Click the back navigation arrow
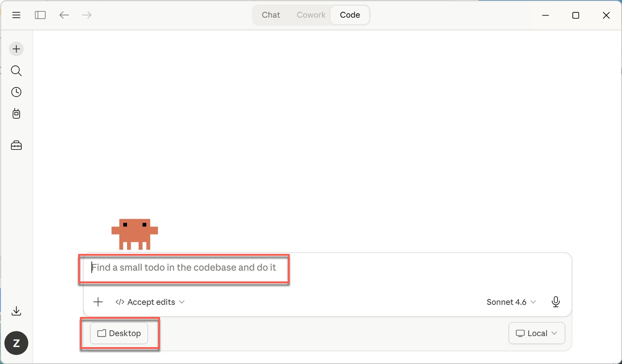The width and height of the screenshot is (622, 364). pos(64,15)
